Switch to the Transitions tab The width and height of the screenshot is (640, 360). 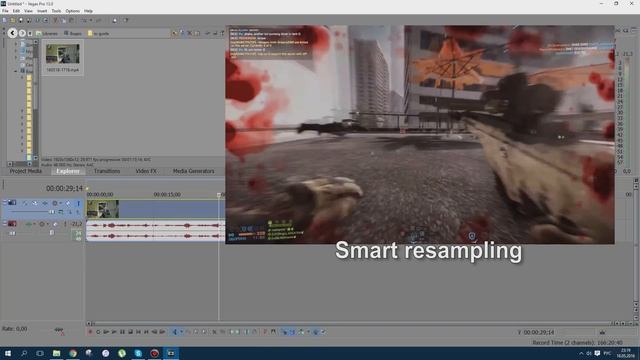pyautogui.click(x=107, y=171)
